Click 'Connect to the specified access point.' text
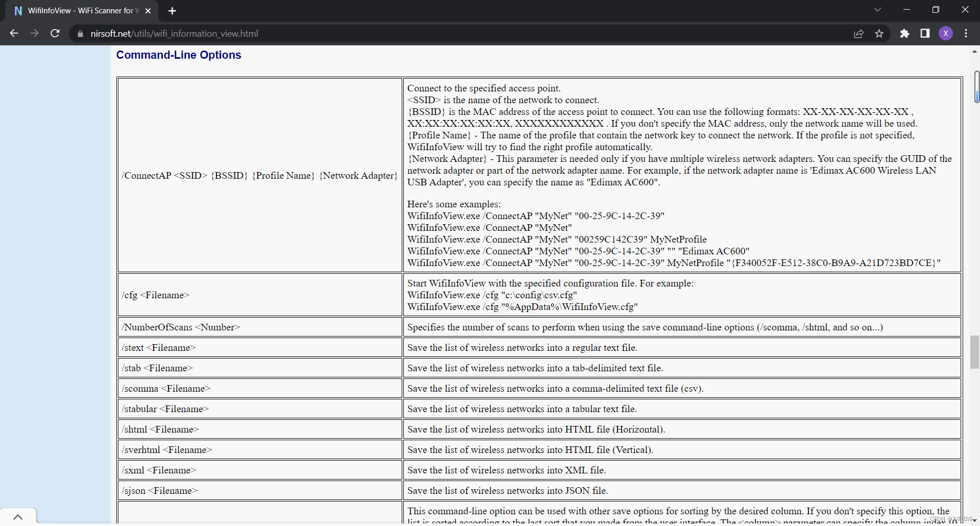The width and height of the screenshot is (980, 526). pos(484,88)
